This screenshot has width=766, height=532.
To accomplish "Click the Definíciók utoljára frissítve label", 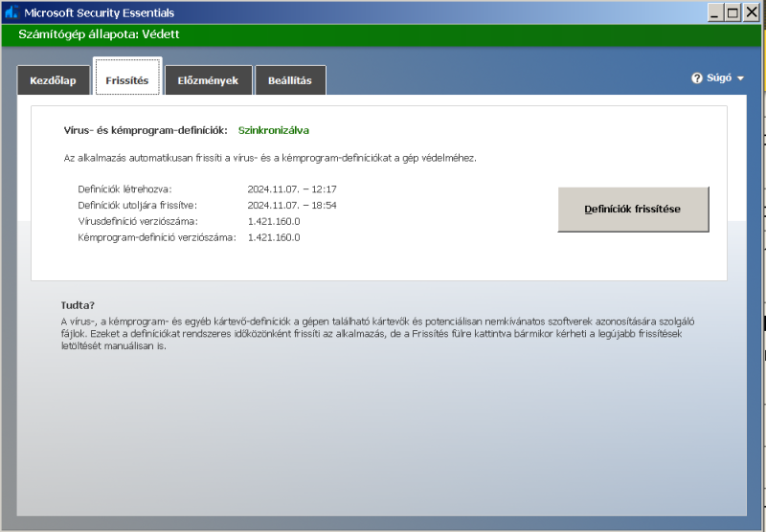I will coord(137,206).
